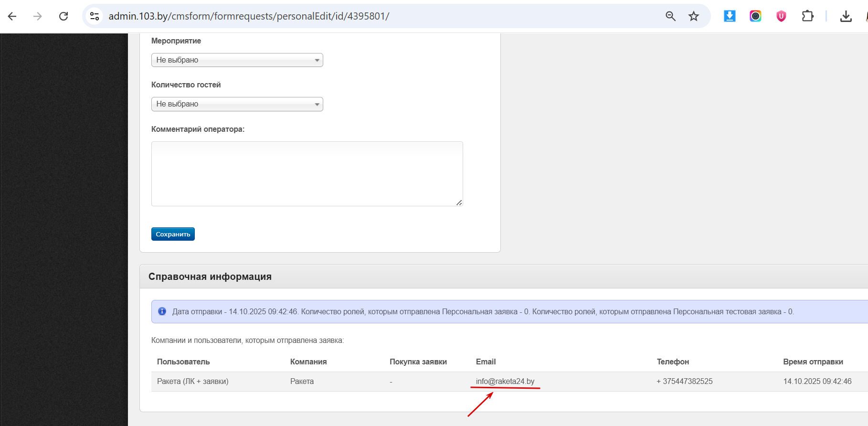This screenshot has height=426, width=868.
Task: Click the Ракета company cell
Action: coord(302,381)
